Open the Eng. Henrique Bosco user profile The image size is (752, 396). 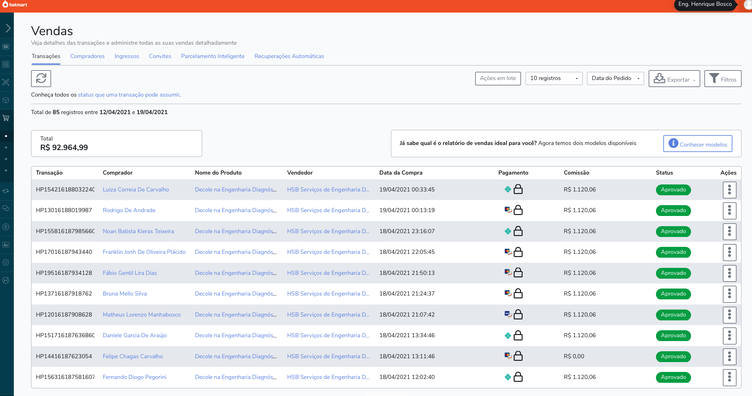[705, 4]
